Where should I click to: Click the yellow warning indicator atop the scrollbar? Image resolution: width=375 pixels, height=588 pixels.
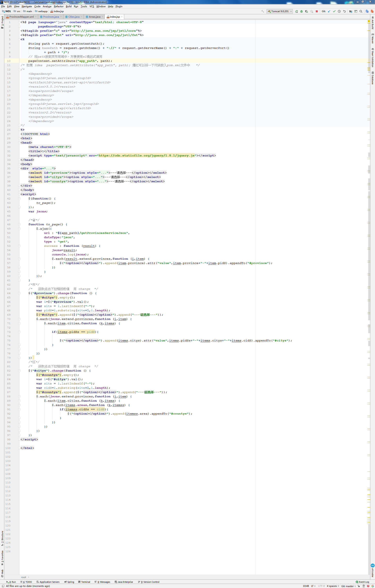click(369, 21)
